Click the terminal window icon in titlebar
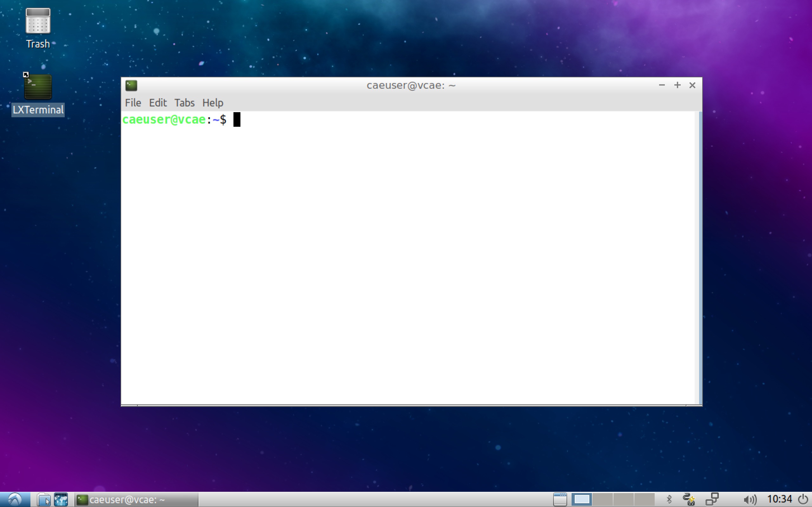Image resolution: width=812 pixels, height=507 pixels. (132, 85)
